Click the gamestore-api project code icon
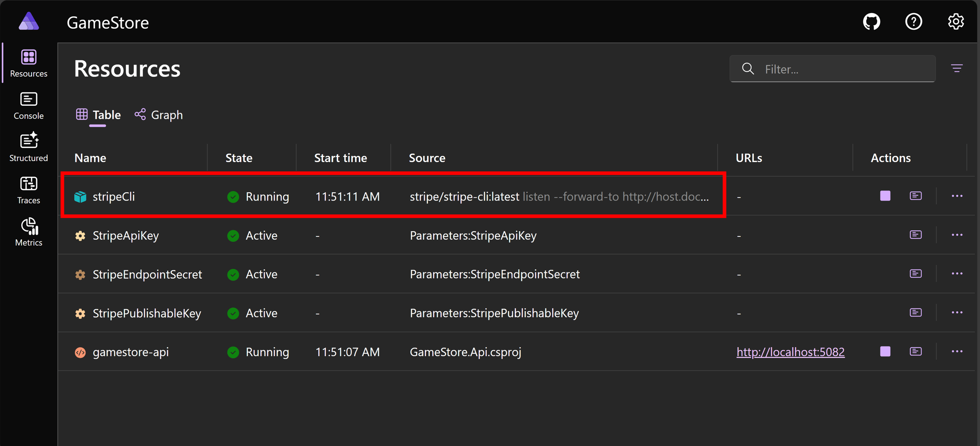Screen dimensions: 980x446 pyautogui.click(x=80, y=352)
